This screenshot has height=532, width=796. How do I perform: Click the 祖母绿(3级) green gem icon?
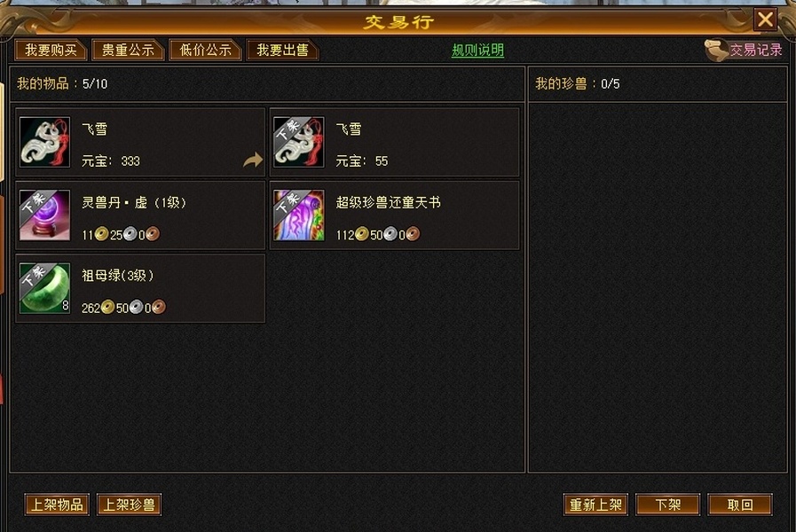pyautogui.click(x=44, y=288)
